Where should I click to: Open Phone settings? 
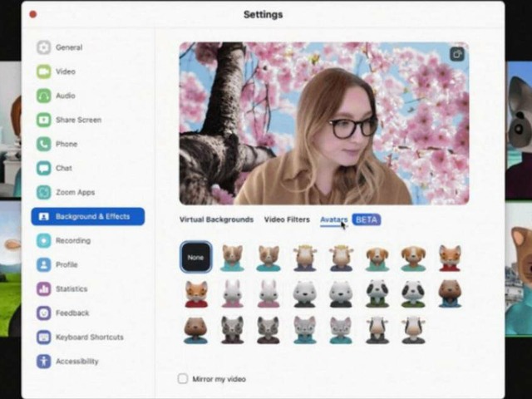click(x=66, y=144)
